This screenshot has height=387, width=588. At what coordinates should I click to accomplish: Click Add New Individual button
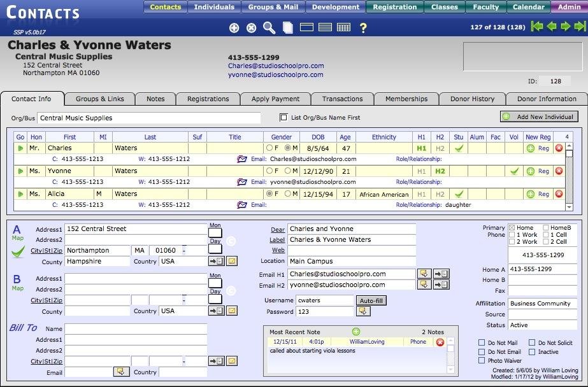539,117
